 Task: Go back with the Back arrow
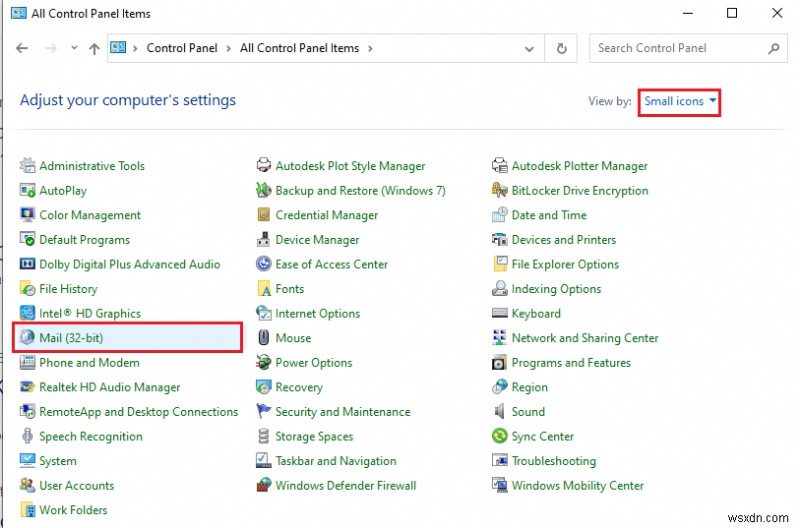coord(22,48)
